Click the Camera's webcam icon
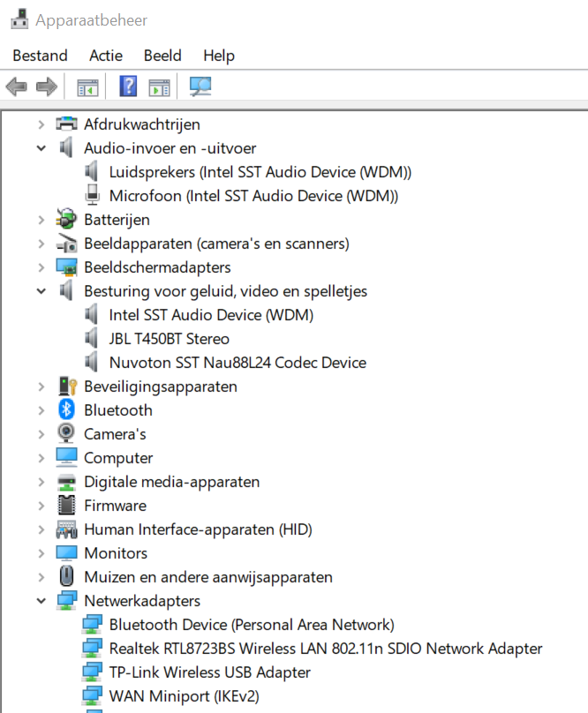 click(67, 434)
